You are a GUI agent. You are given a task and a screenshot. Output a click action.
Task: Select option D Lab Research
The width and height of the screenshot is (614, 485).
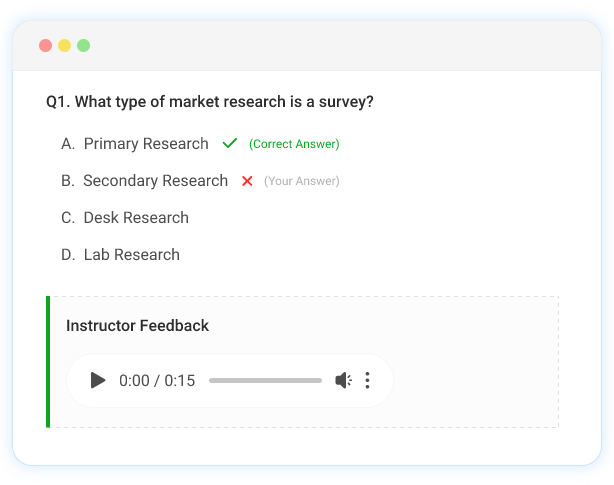click(x=131, y=255)
